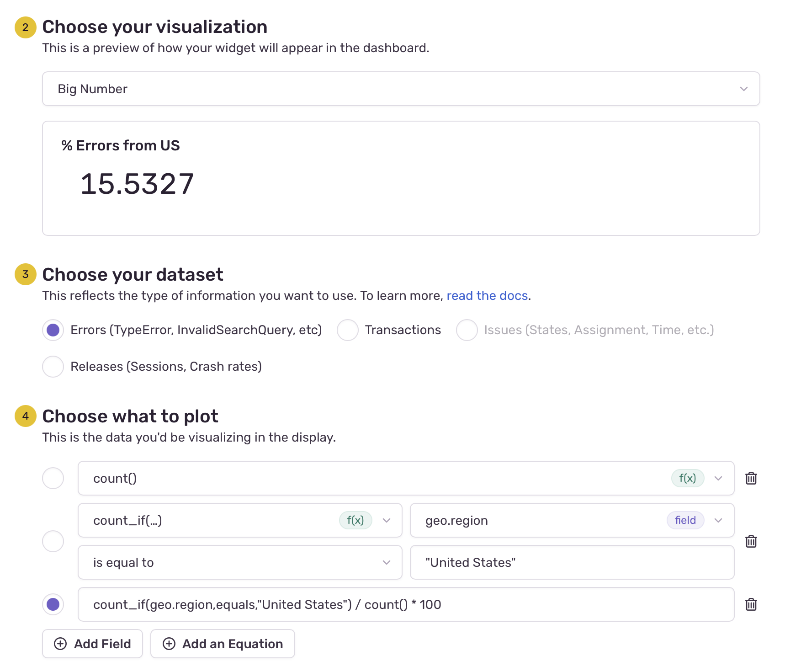Click the plus icon in Add an Equation
Screen dimensions: 785x672
coord(169,644)
